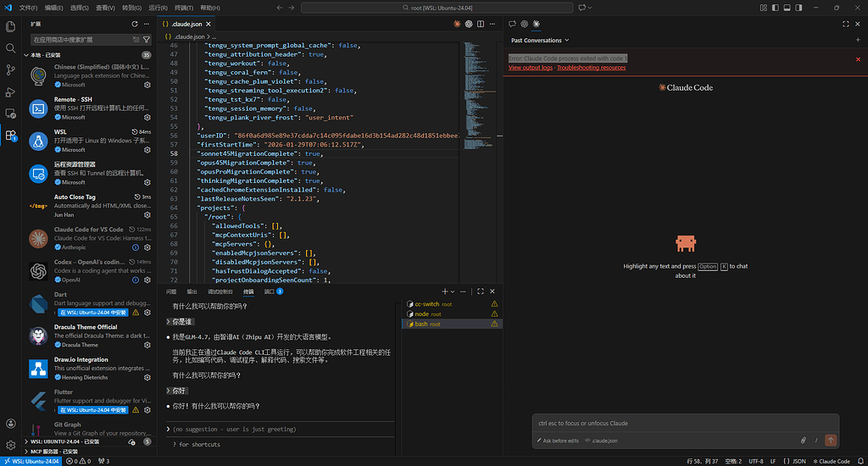
Task: Focus the Claude Code message input
Action: tap(685, 424)
